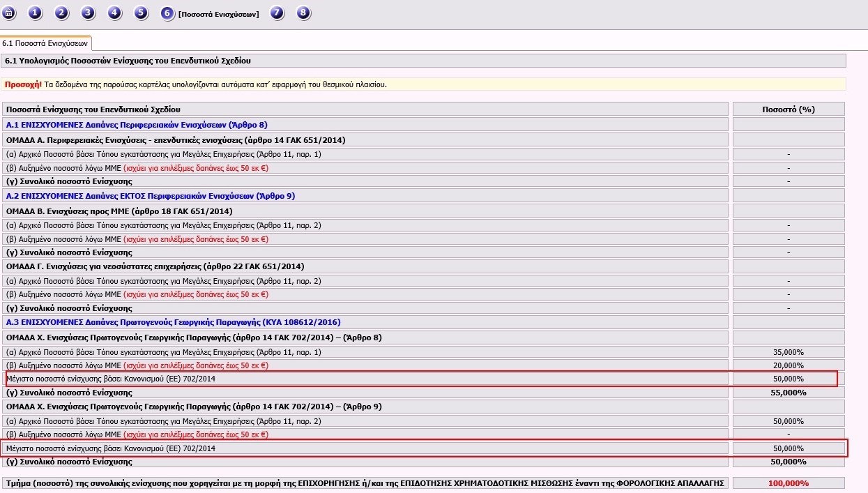
Task: Click the 'Α.1 ΕΝΙΣΧΥΟΜΕΝΕΣ Δαπάνες Περιφερειακών Ενισχύσεων' heading
Action: pyautogui.click(x=137, y=125)
